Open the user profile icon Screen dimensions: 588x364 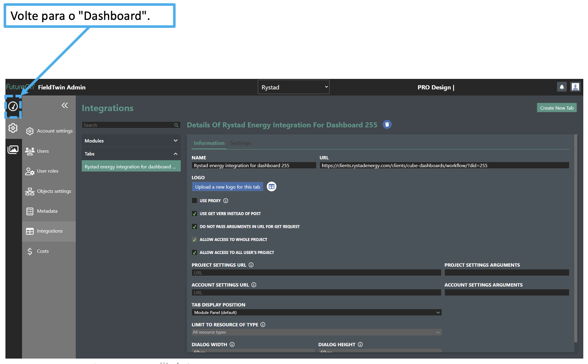575,87
